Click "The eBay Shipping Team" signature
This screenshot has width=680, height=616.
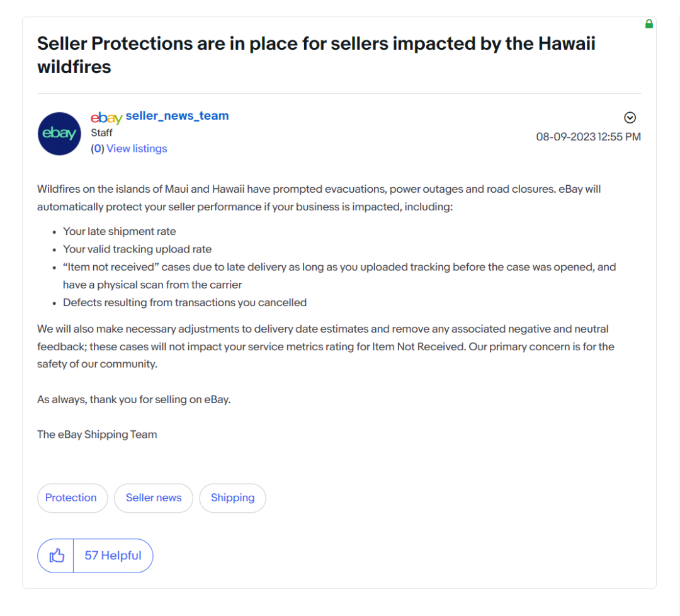(97, 435)
